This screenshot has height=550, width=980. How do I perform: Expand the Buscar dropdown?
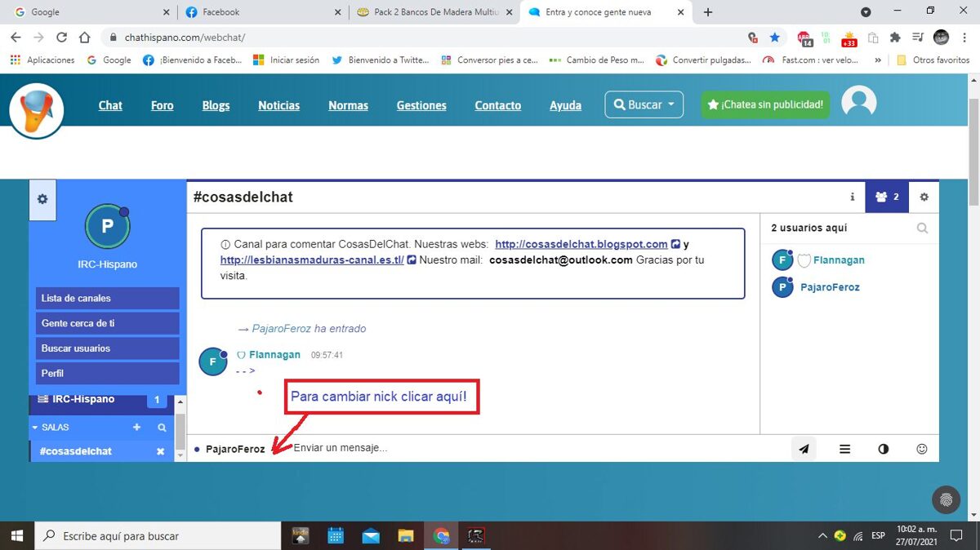[x=644, y=104]
